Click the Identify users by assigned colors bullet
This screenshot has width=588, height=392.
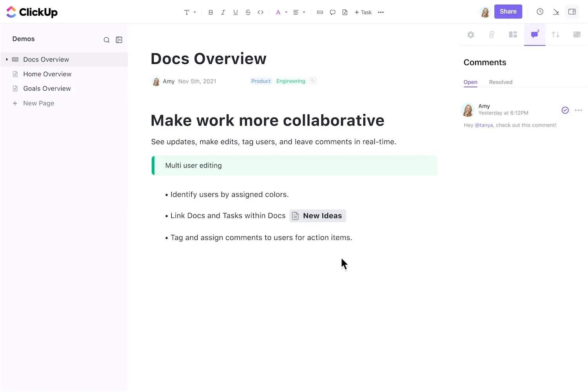229,194
